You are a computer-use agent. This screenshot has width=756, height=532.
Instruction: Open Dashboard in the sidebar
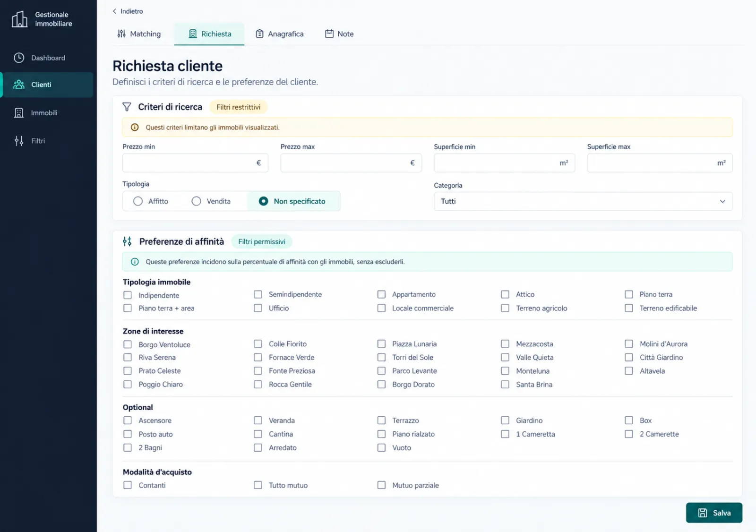click(48, 58)
